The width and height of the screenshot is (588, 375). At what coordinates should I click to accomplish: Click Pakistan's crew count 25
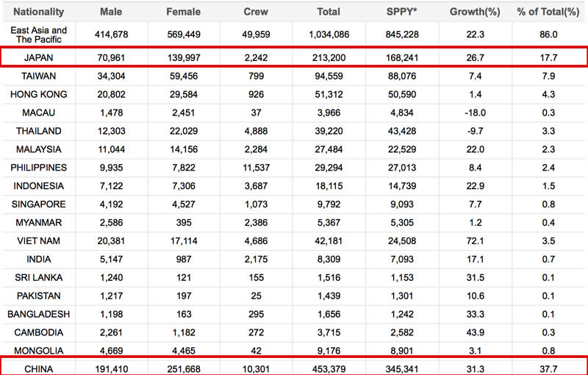point(256,296)
